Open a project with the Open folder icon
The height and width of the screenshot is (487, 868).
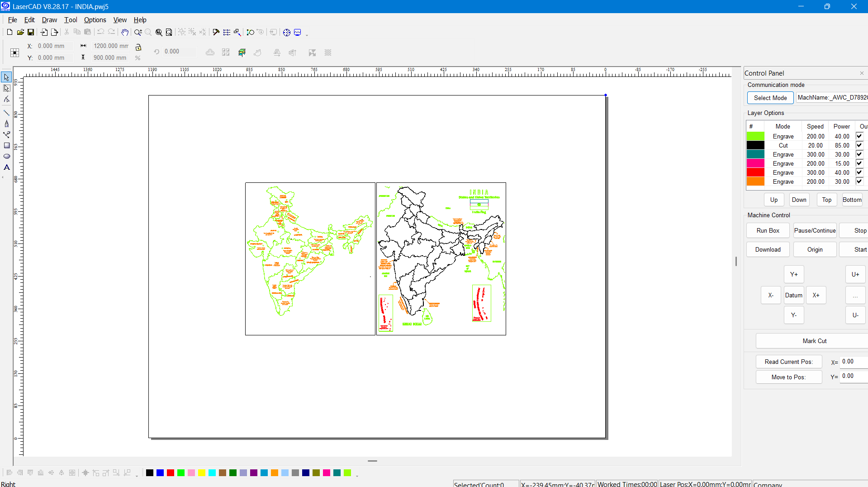20,32
